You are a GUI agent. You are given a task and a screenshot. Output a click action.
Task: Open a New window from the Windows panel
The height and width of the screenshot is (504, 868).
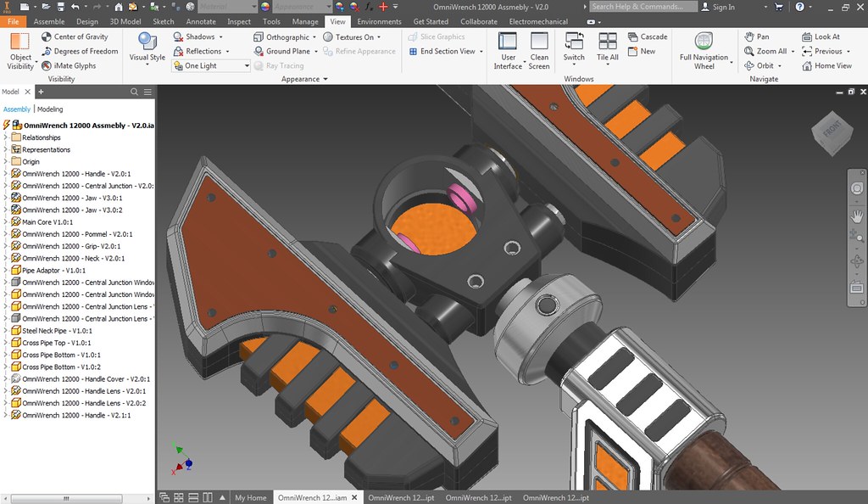[x=642, y=51]
